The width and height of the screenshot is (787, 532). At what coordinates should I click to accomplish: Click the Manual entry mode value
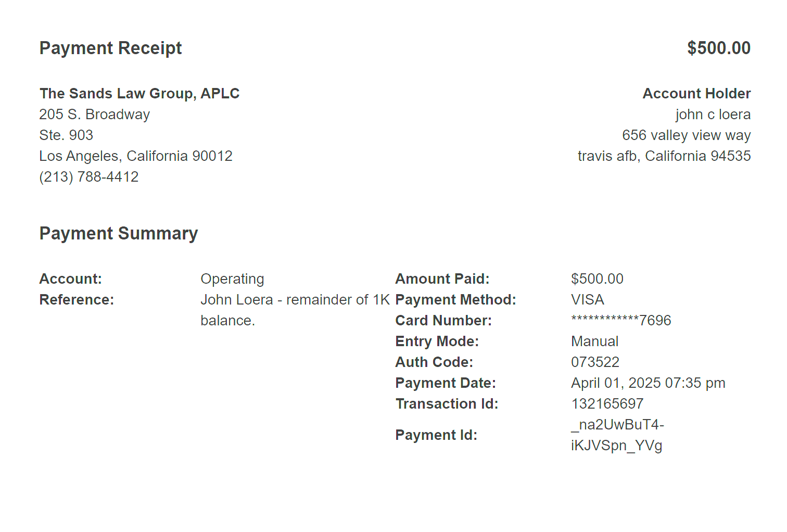(595, 341)
